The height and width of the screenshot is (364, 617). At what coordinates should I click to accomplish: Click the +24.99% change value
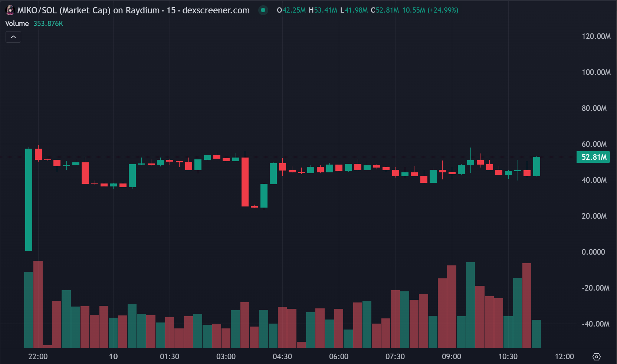point(443,10)
